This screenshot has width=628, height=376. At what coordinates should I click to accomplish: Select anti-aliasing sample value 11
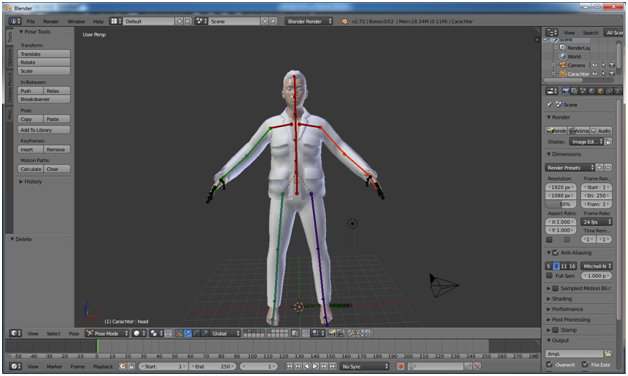click(x=564, y=266)
